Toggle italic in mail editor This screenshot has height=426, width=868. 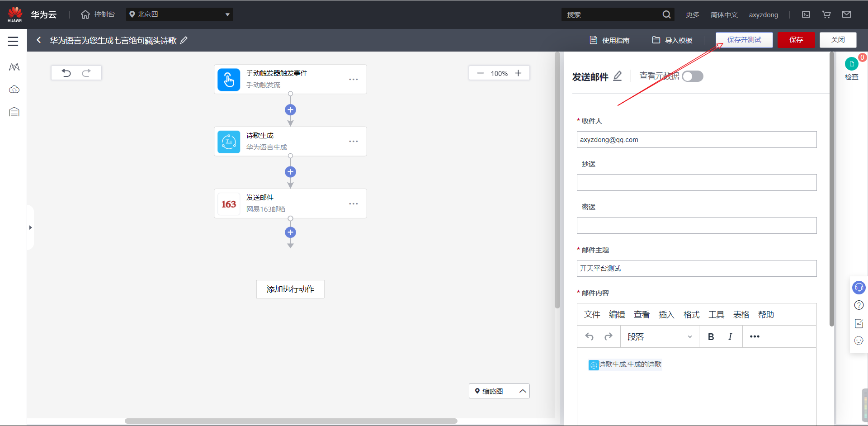tap(730, 336)
